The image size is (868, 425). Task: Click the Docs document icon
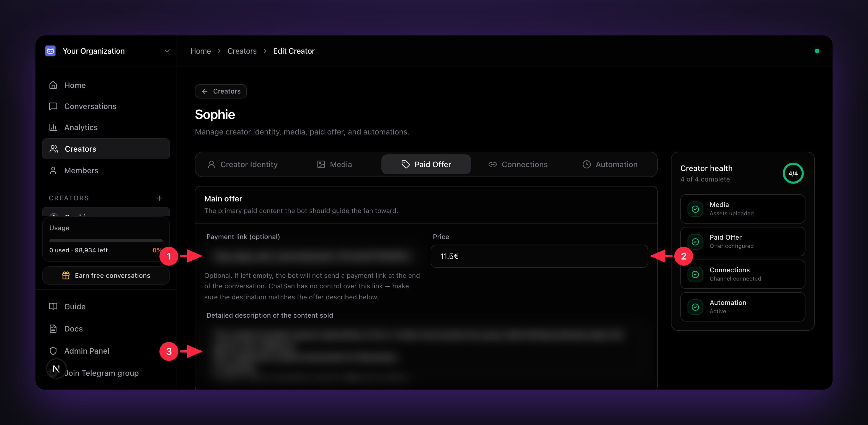click(x=53, y=329)
